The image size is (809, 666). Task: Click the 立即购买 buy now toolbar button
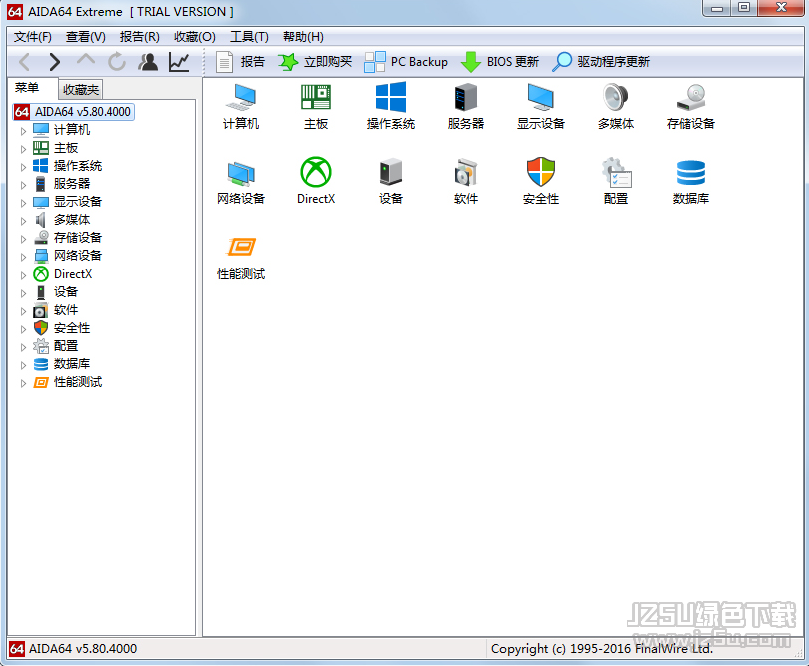(315, 62)
